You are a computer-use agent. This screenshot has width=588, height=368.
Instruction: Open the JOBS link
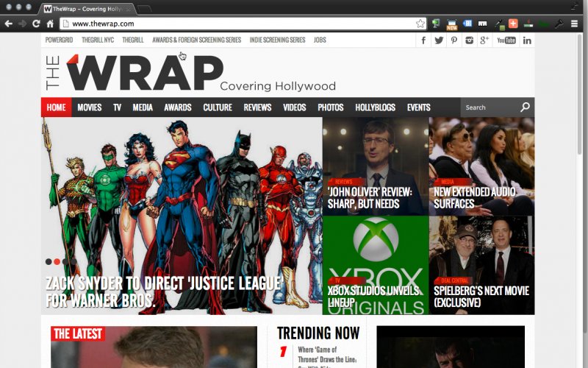pyautogui.click(x=320, y=40)
